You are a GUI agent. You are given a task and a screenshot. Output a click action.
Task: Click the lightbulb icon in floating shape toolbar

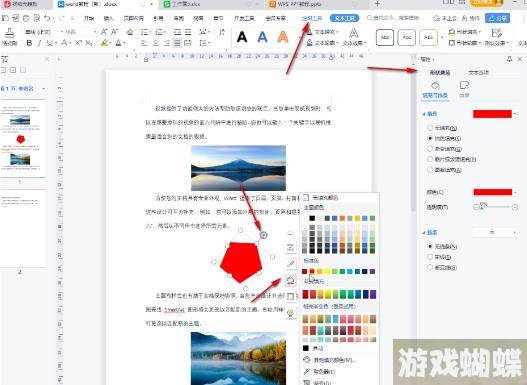coord(291,312)
